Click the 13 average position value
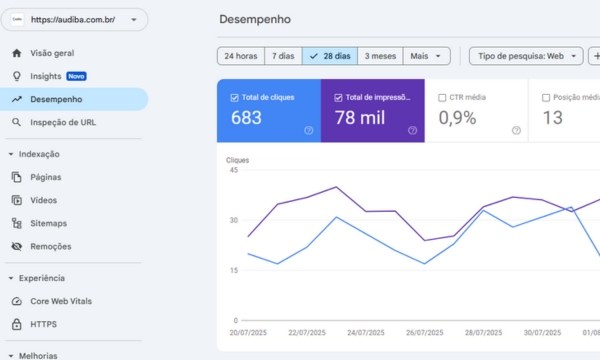 [553, 118]
